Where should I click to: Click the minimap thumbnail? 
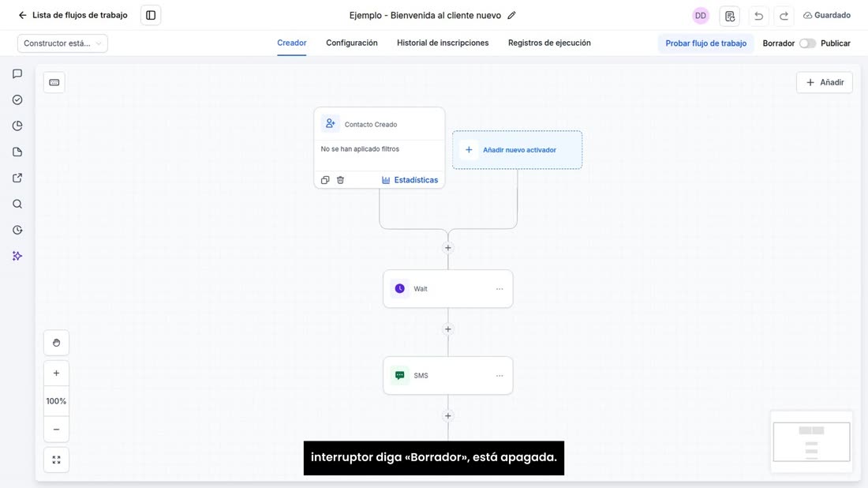tap(811, 442)
